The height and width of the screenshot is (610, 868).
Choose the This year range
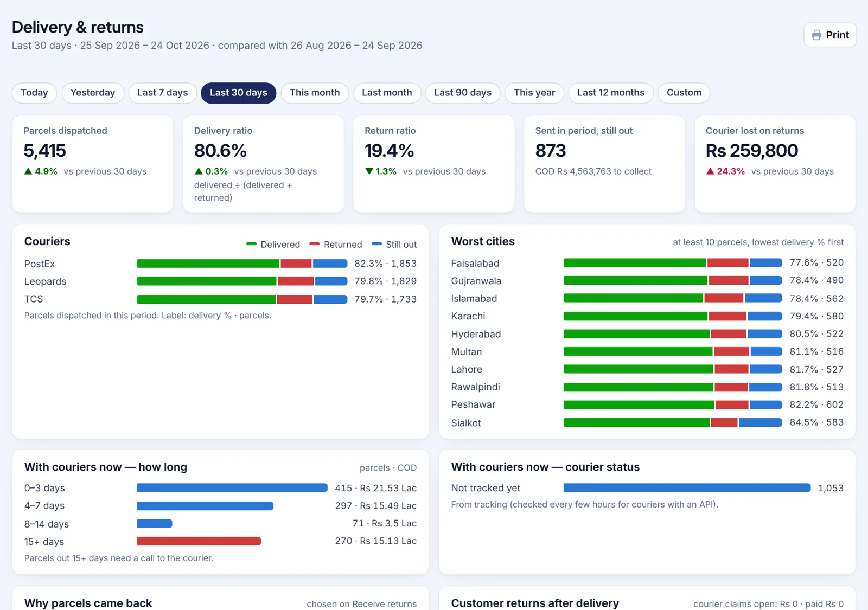[x=534, y=93]
